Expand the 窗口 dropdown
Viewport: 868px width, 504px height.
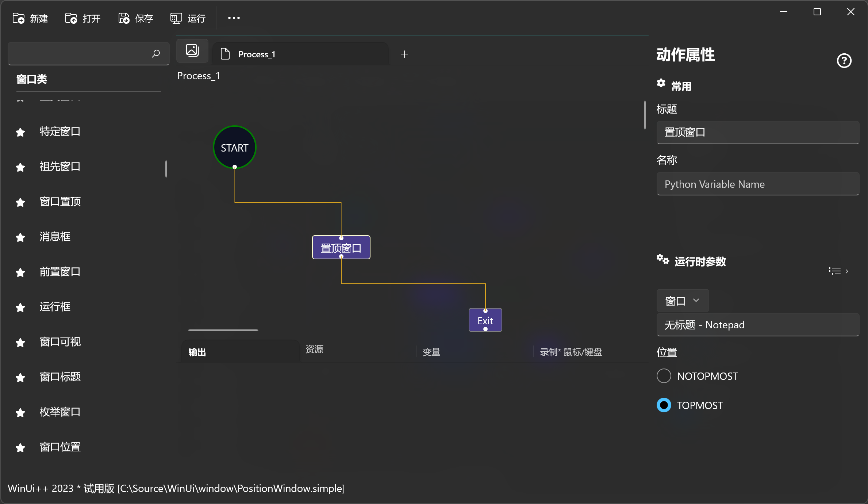(x=682, y=301)
